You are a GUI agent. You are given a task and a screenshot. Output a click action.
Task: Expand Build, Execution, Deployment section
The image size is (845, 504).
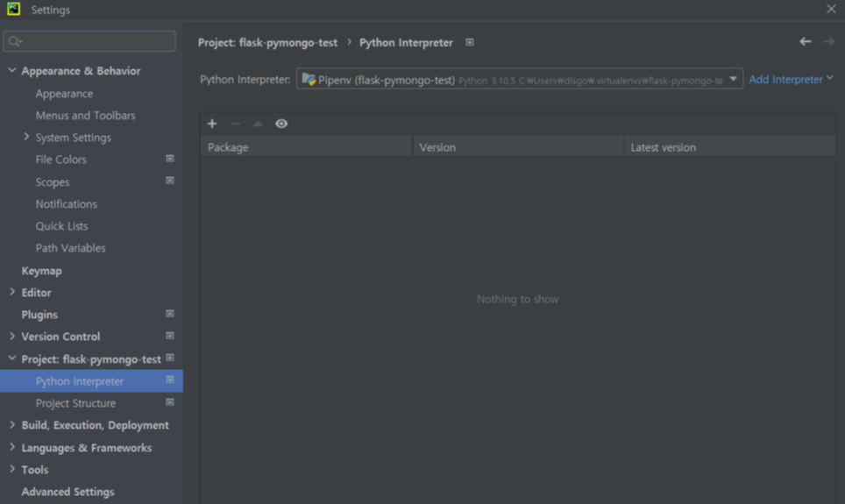click(12, 425)
